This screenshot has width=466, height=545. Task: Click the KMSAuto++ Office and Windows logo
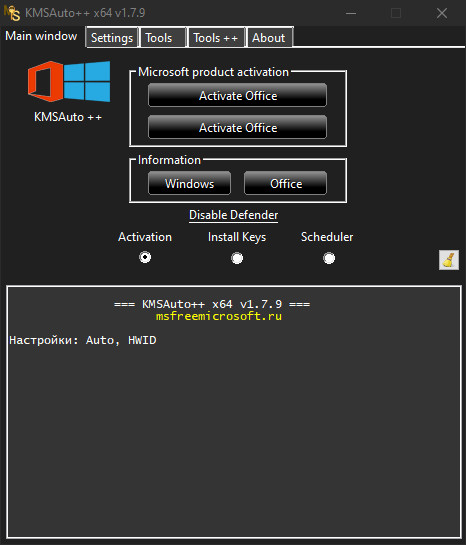[x=69, y=81]
